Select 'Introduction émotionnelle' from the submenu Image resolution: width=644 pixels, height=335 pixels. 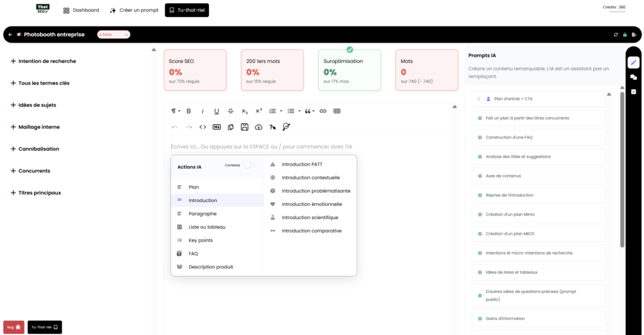311,204
